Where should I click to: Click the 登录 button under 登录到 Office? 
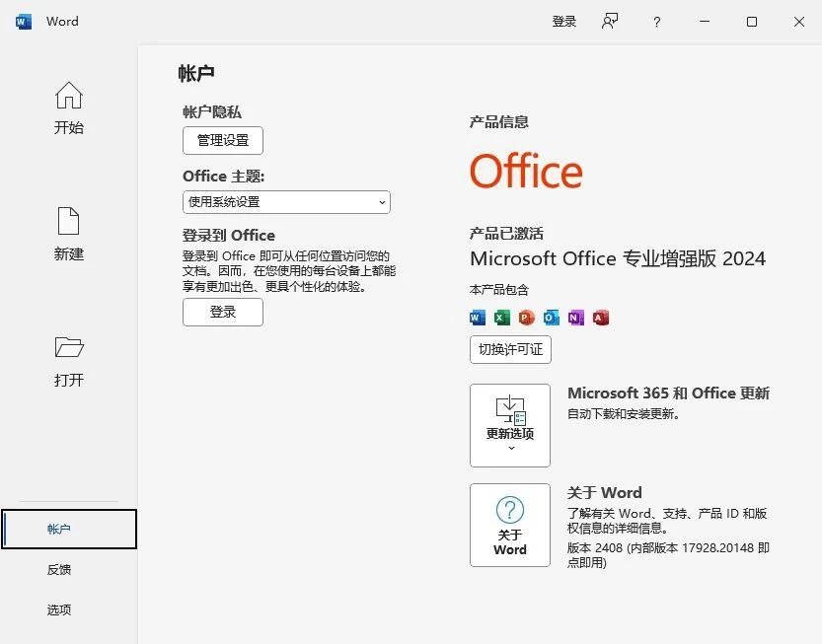[x=223, y=313]
